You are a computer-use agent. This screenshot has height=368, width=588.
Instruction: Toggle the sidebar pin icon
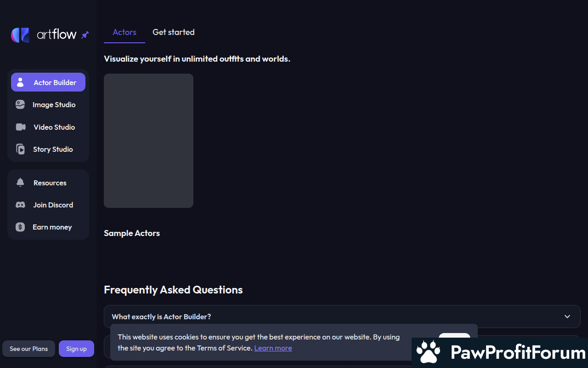click(85, 35)
